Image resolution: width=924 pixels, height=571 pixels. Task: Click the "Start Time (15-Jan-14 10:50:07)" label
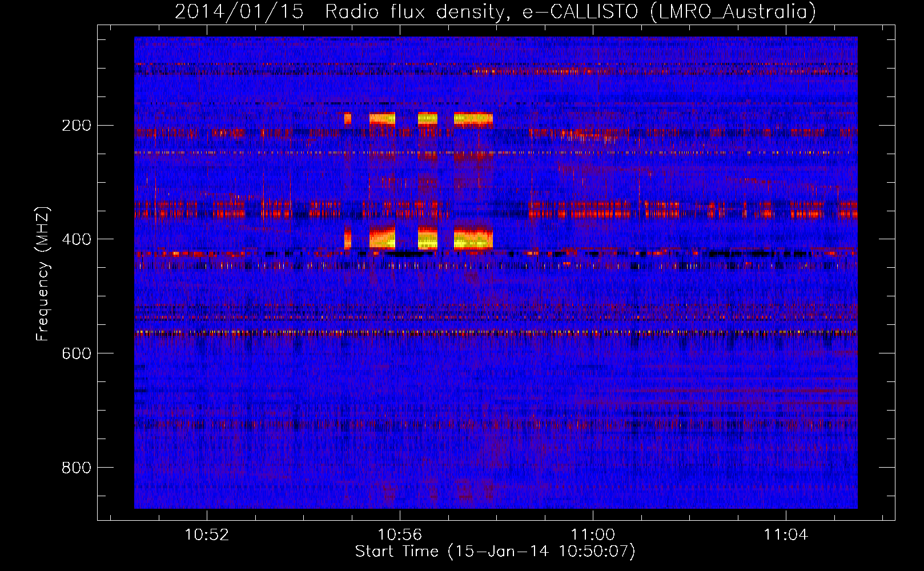(x=495, y=552)
